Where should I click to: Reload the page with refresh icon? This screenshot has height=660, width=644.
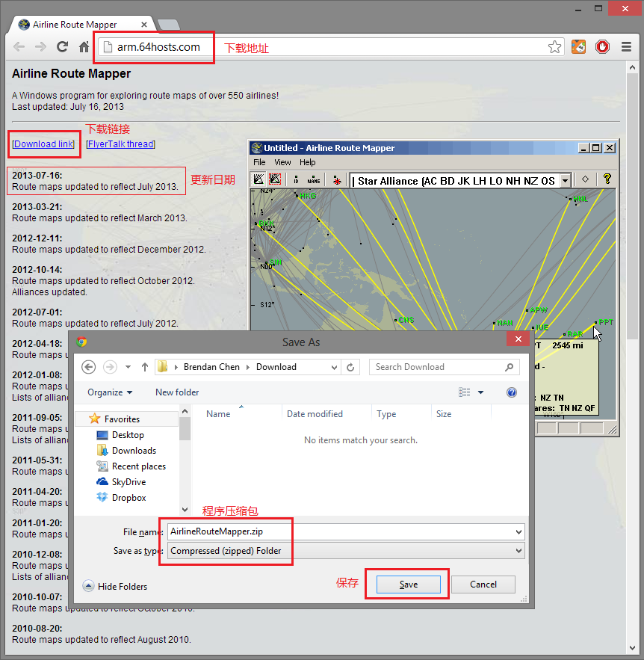coord(62,47)
